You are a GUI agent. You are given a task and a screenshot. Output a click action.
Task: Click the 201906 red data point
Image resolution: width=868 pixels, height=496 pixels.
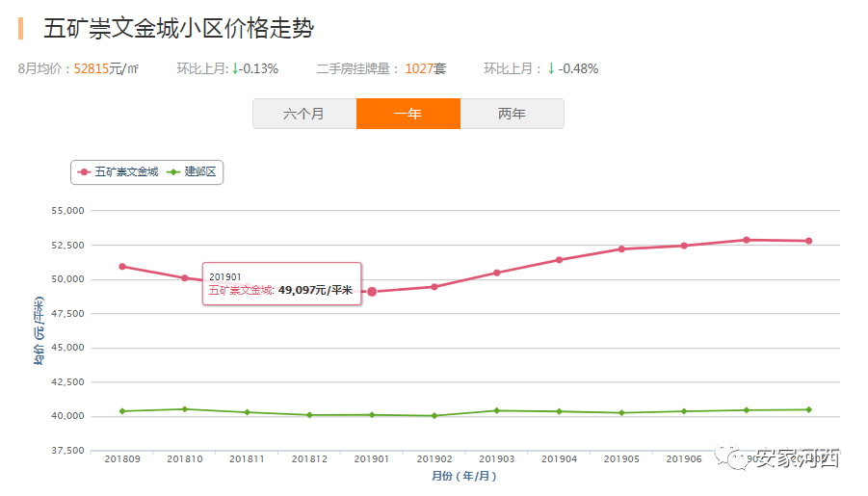coord(684,246)
